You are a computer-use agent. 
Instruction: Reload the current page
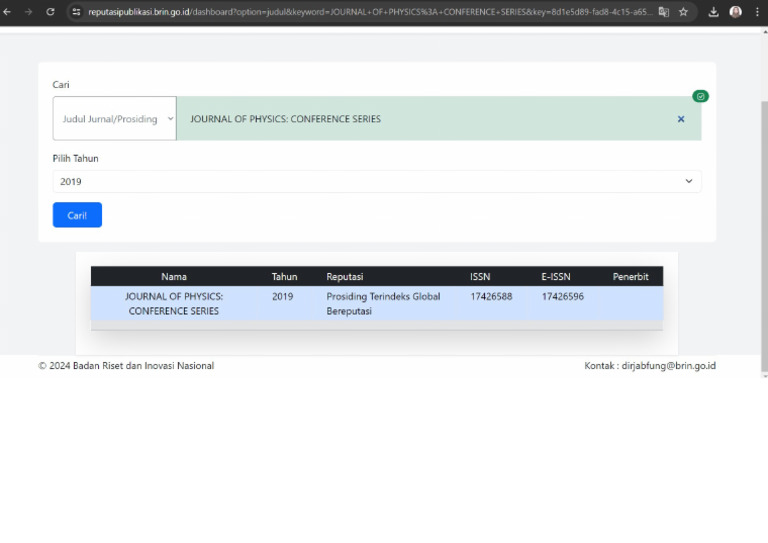[x=50, y=12]
